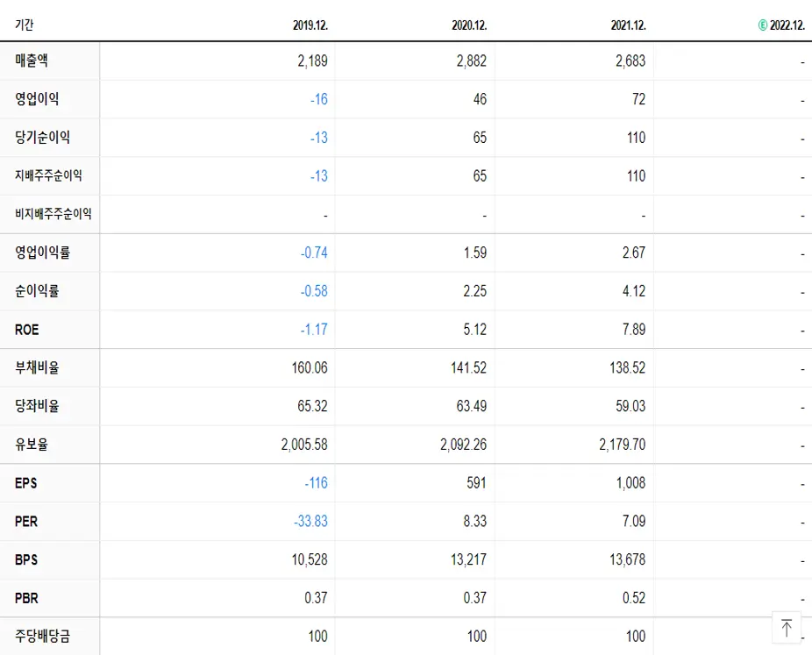Click the EPS row label

point(26,482)
